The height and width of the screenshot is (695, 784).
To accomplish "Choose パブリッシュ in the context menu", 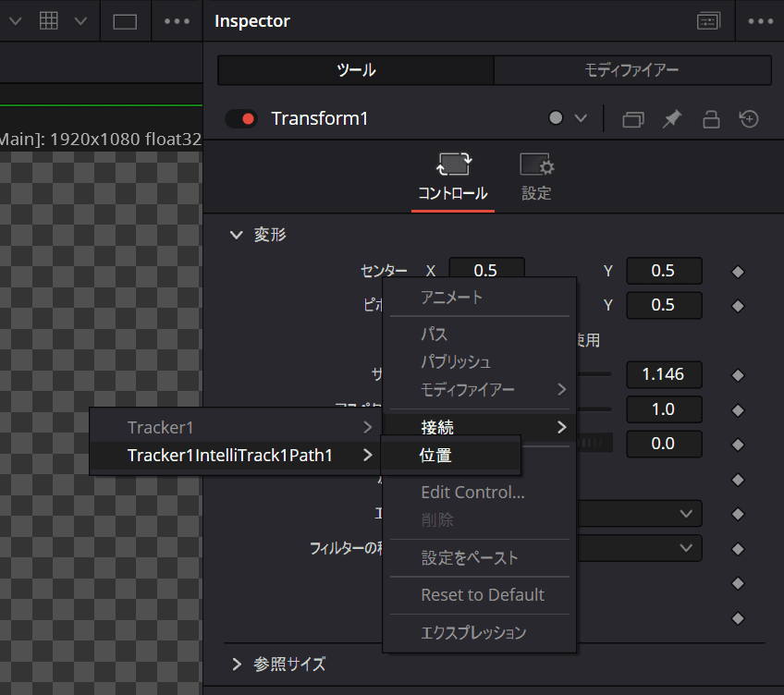I will click(480, 361).
